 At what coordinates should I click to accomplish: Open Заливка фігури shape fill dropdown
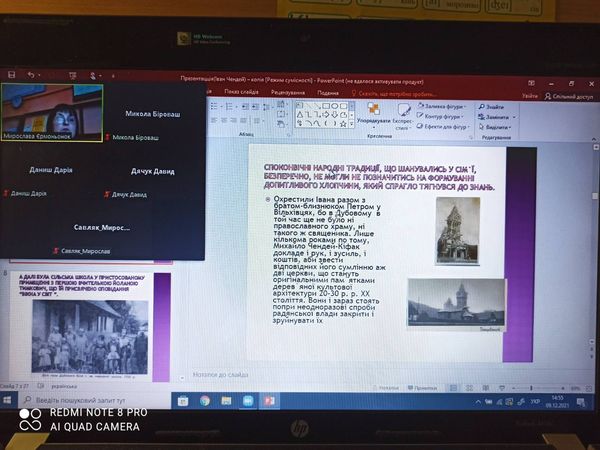[442, 106]
